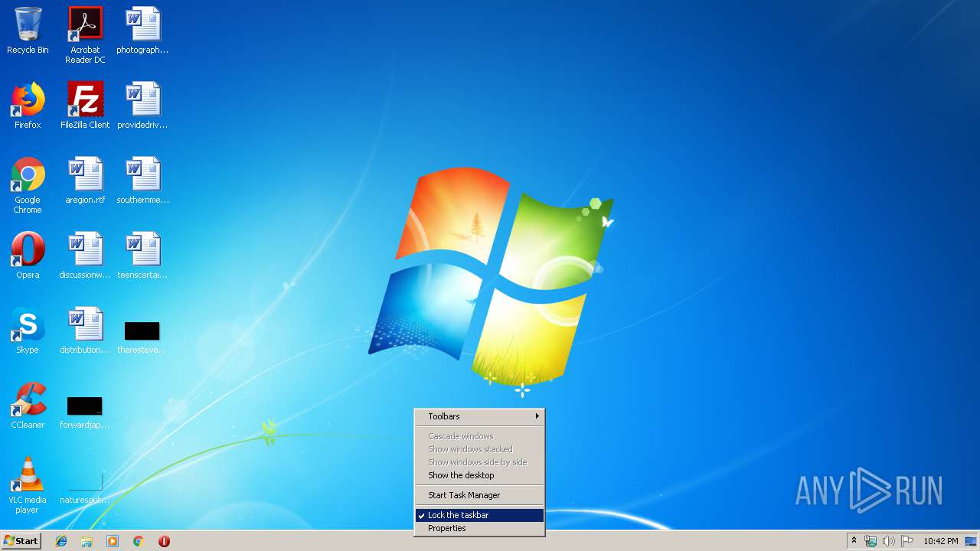This screenshot has height=551, width=980.
Task: Show hidden tray icons arrow
Action: tap(854, 541)
